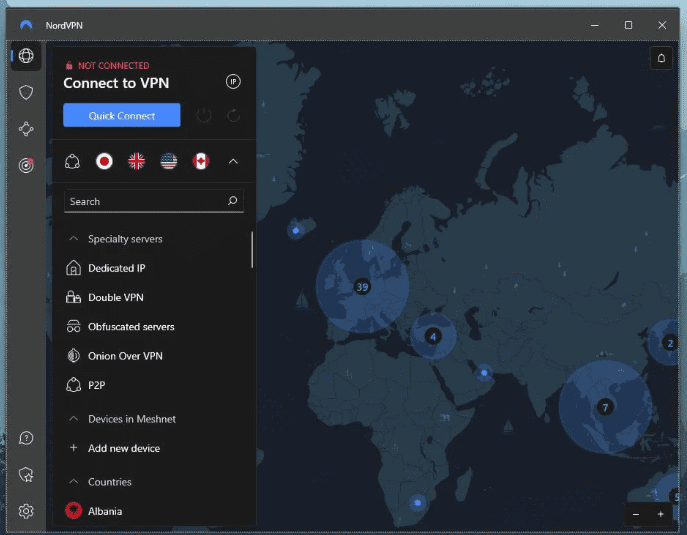Click the NordVPN logo in title bar
The height and width of the screenshot is (535, 687).
click(x=26, y=25)
